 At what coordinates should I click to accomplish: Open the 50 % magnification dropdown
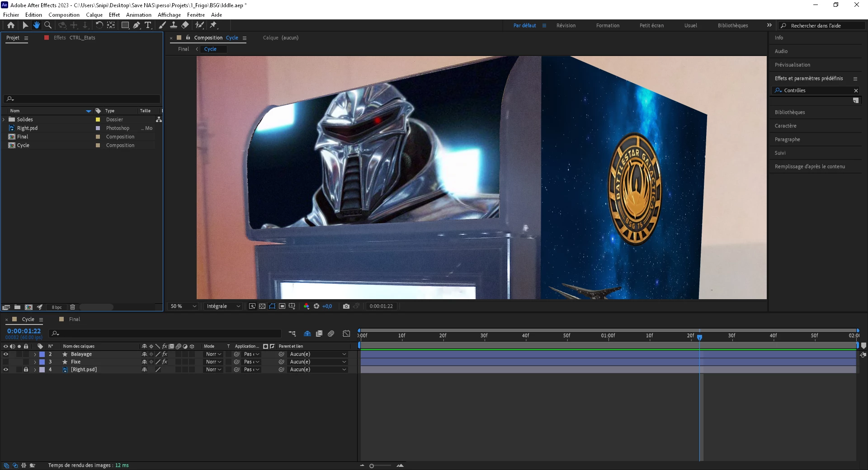[x=184, y=306]
